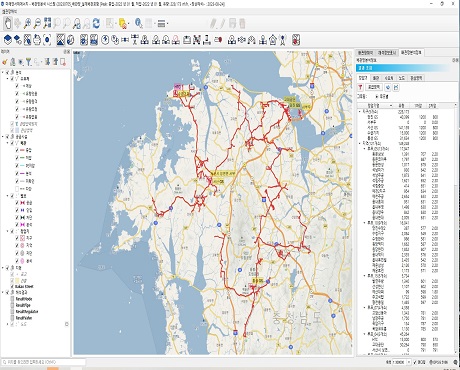460x370 pixels.
Task: Click the printer icon in the analysis toolbar
Action: [x=37, y=40]
